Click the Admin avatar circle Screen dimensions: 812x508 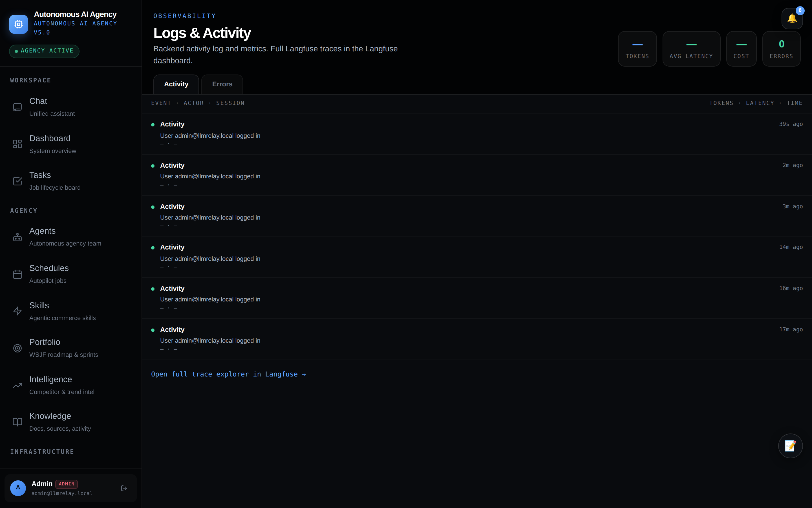(18, 488)
